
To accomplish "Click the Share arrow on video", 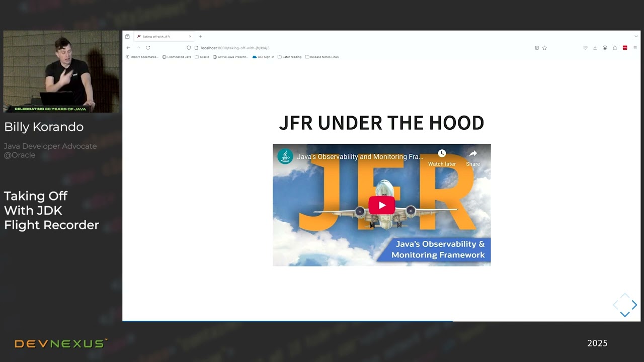I will [x=473, y=153].
